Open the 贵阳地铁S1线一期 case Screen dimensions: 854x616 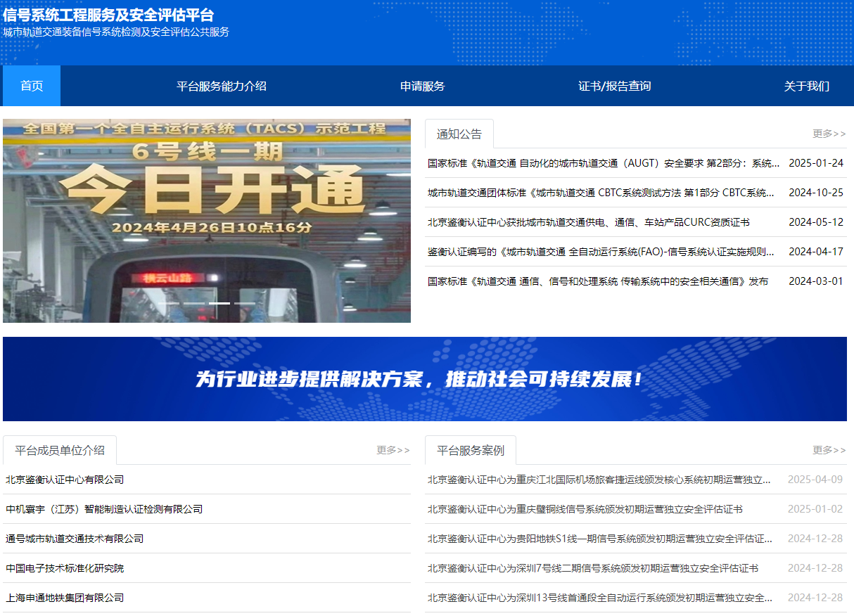[600, 539]
